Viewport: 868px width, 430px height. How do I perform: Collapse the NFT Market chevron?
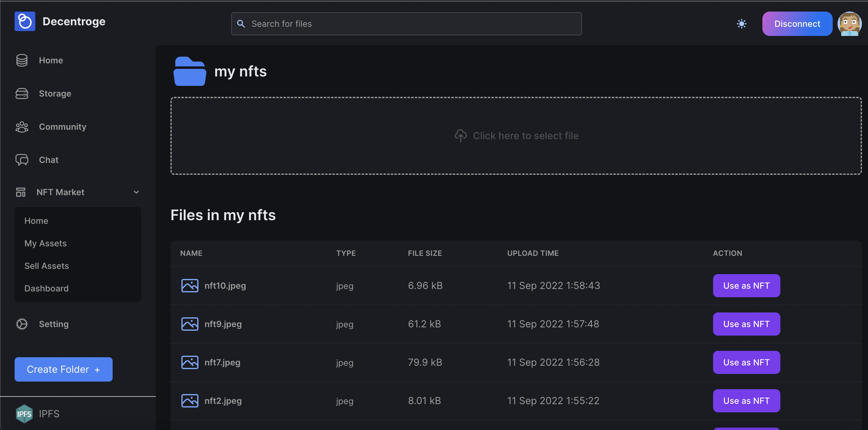(x=136, y=192)
